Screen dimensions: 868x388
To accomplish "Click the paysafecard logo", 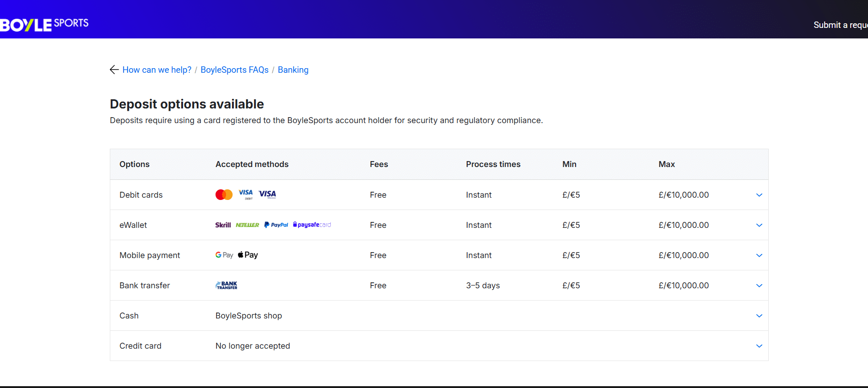I will 312,225.
